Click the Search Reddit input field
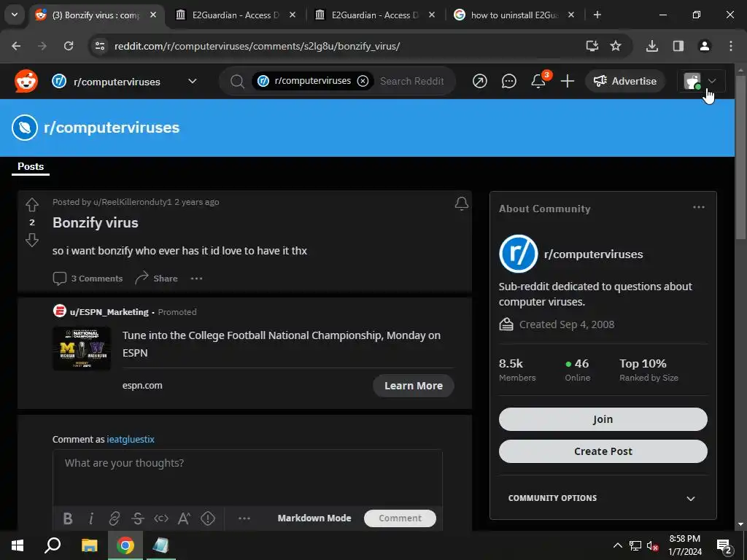Image resolution: width=747 pixels, height=560 pixels. [413, 81]
